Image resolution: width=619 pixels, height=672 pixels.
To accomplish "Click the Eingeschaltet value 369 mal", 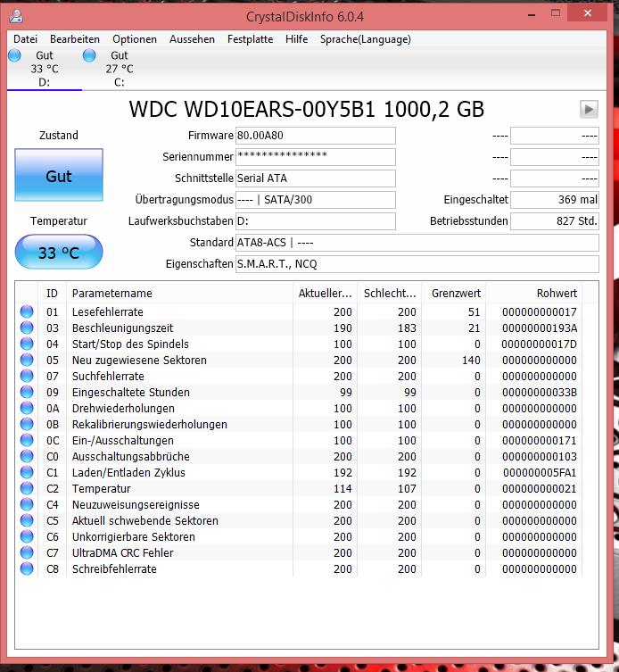I will point(555,200).
